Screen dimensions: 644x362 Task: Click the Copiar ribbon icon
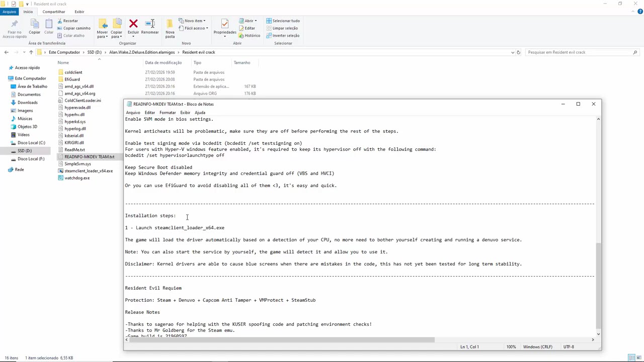point(34,24)
